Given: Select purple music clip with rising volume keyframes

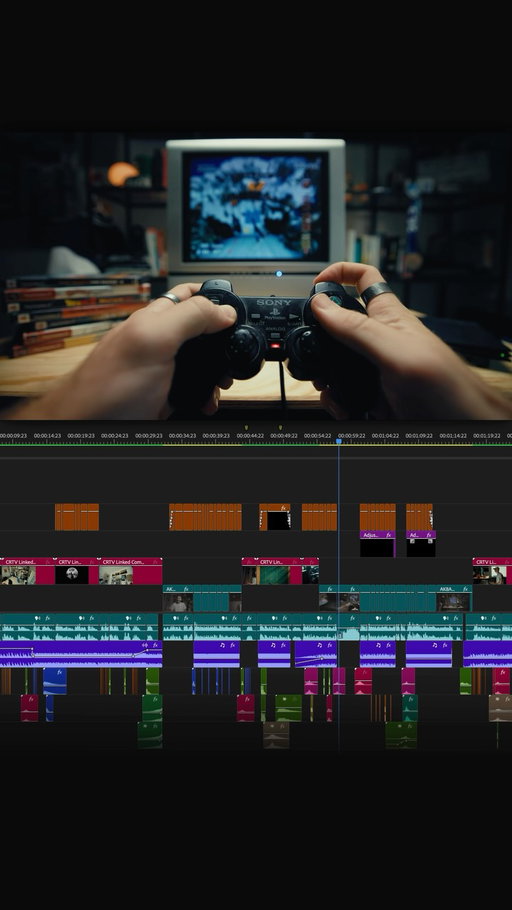Looking at the screenshot, I should click(x=316, y=654).
